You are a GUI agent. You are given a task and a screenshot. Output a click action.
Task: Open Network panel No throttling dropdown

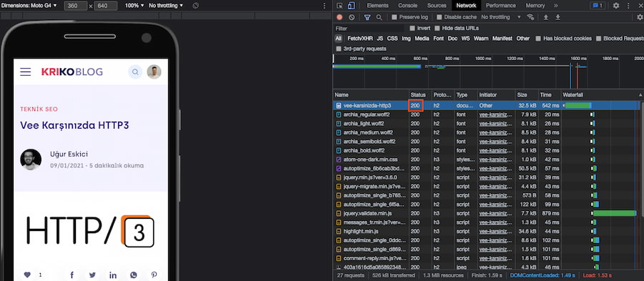[501, 17]
